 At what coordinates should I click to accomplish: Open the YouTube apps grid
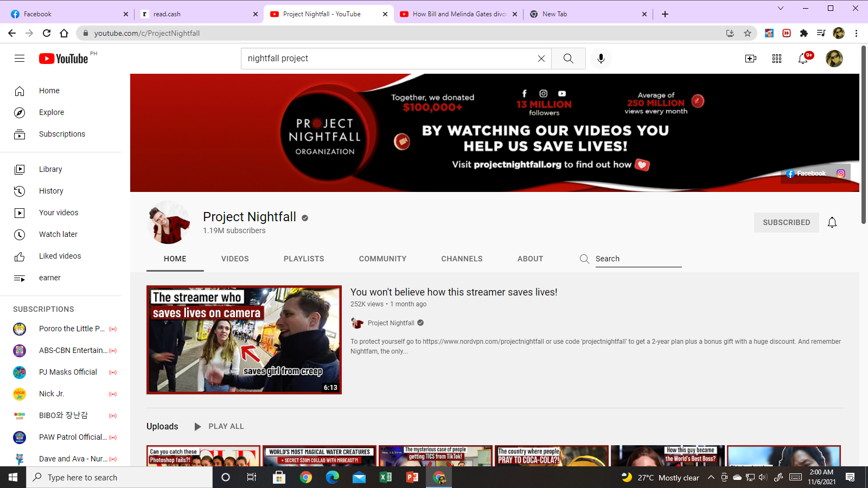click(777, 59)
